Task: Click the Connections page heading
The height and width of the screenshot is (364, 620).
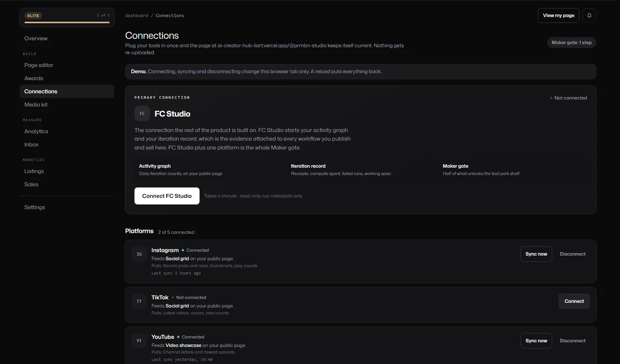Action: (x=152, y=36)
